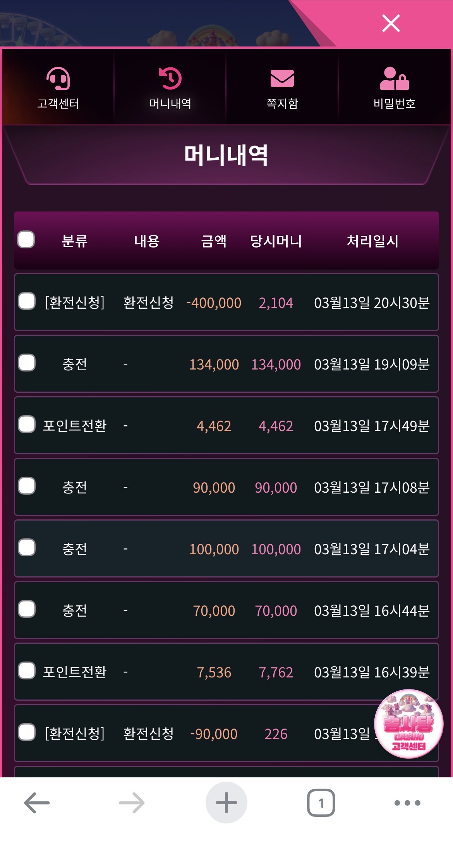Image resolution: width=453 pixels, height=868 pixels.
Task: Tap the floating casino 고객센터 badge
Action: [x=408, y=724]
